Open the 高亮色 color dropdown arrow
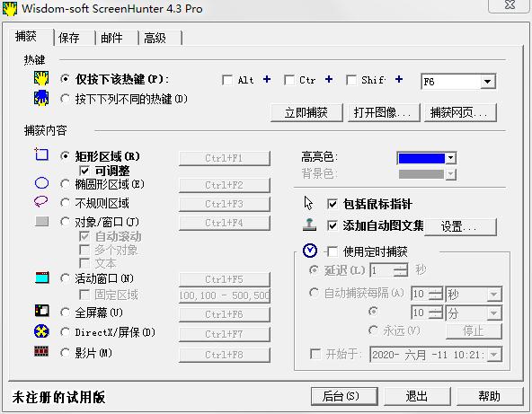532x414 pixels. pos(450,158)
